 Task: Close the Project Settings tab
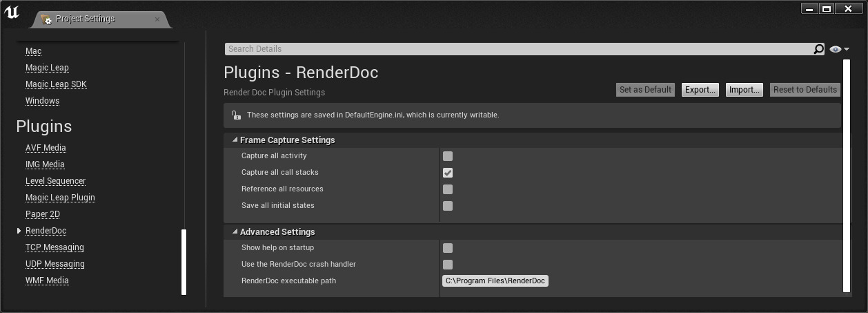click(x=157, y=19)
